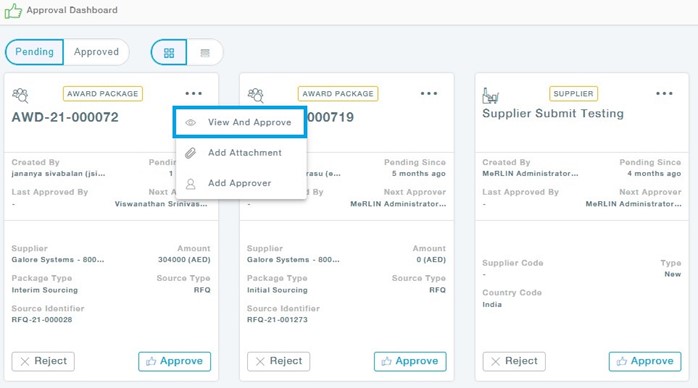698x388 pixels.
Task: Reject the AWD-21-000072 award package
Action: [43, 361]
